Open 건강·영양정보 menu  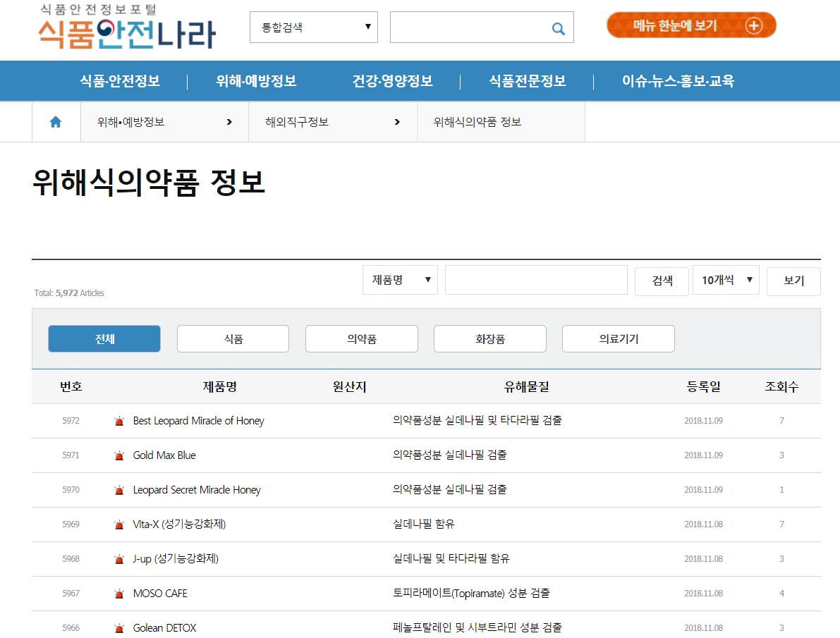point(393,81)
